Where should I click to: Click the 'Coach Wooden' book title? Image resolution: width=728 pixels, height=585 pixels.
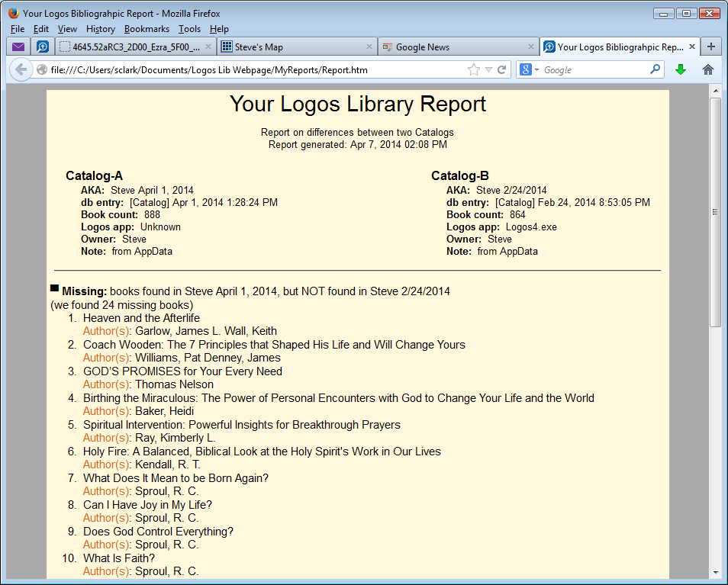coord(274,345)
